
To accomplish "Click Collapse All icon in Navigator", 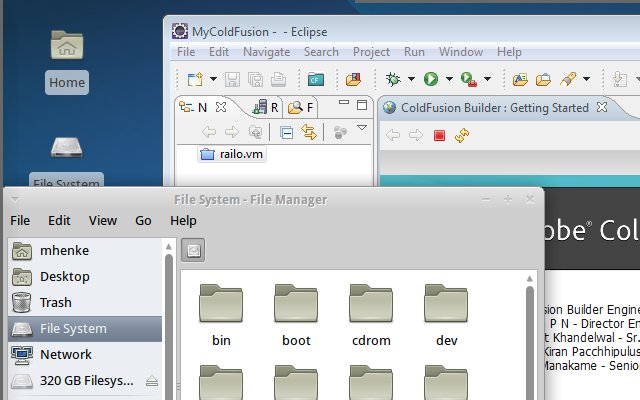I will coord(286,133).
